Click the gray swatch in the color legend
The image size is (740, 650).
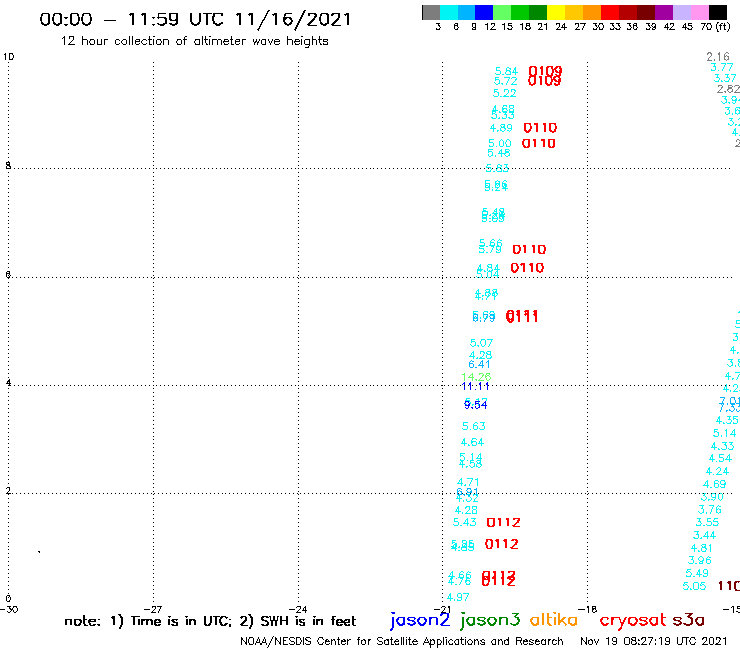431,12
